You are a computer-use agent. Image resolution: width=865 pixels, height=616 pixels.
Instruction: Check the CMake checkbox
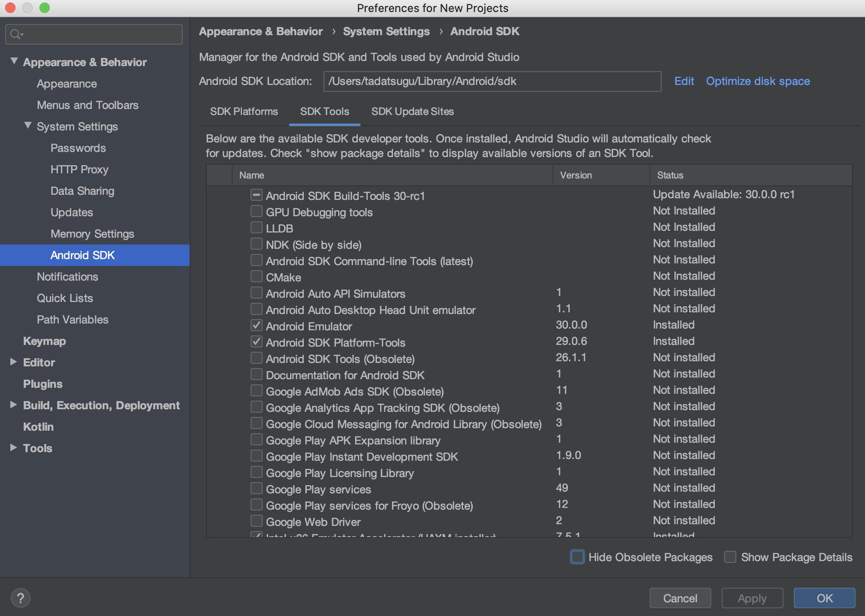tap(256, 277)
